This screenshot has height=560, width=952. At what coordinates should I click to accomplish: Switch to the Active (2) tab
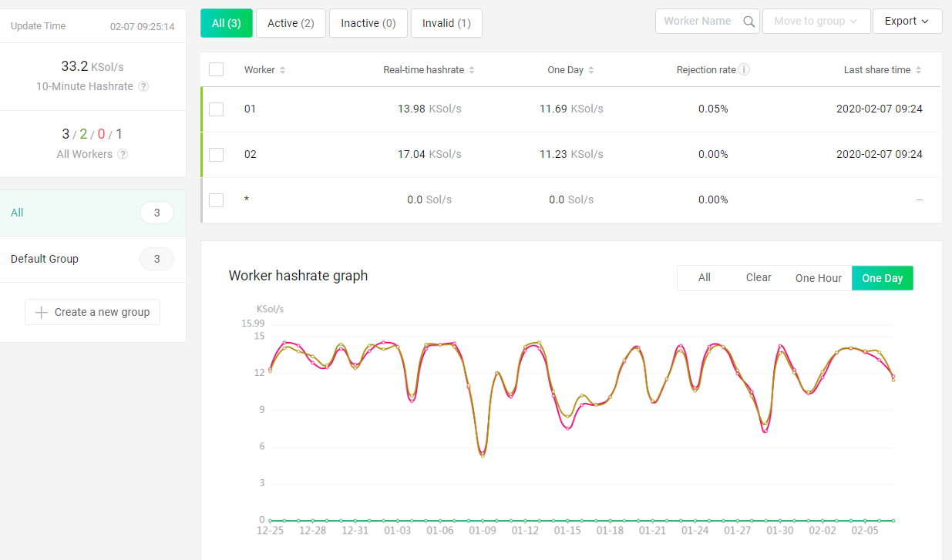coord(291,23)
